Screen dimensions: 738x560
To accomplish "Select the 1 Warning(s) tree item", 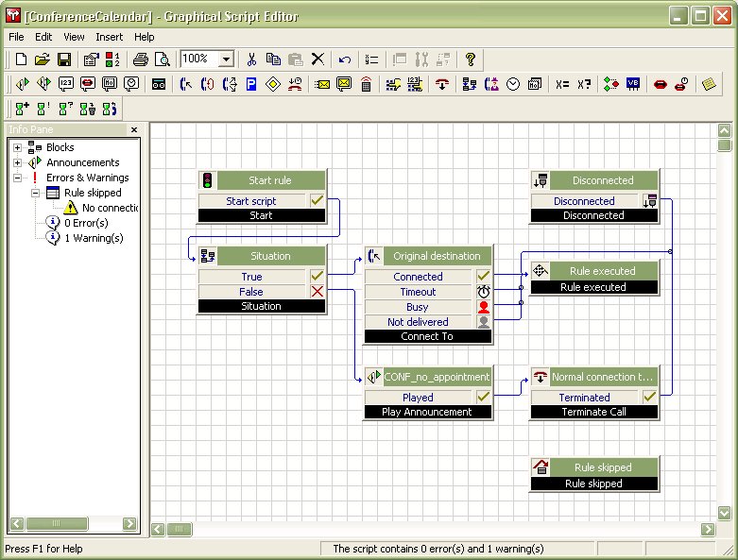I will [x=94, y=238].
